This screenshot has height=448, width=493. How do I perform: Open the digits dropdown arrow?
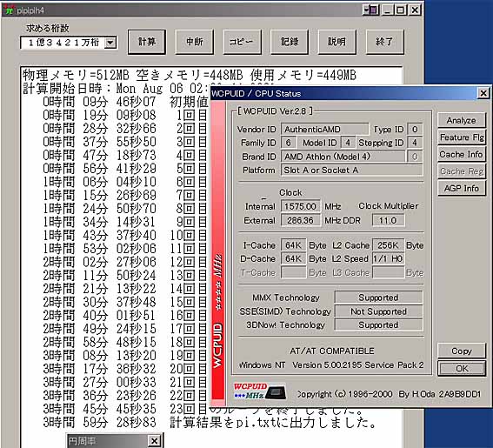(110, 43)
